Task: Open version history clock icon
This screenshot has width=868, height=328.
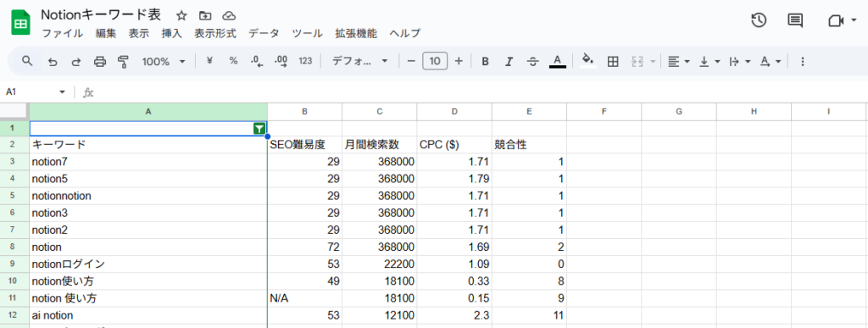Action: [759, 21]
